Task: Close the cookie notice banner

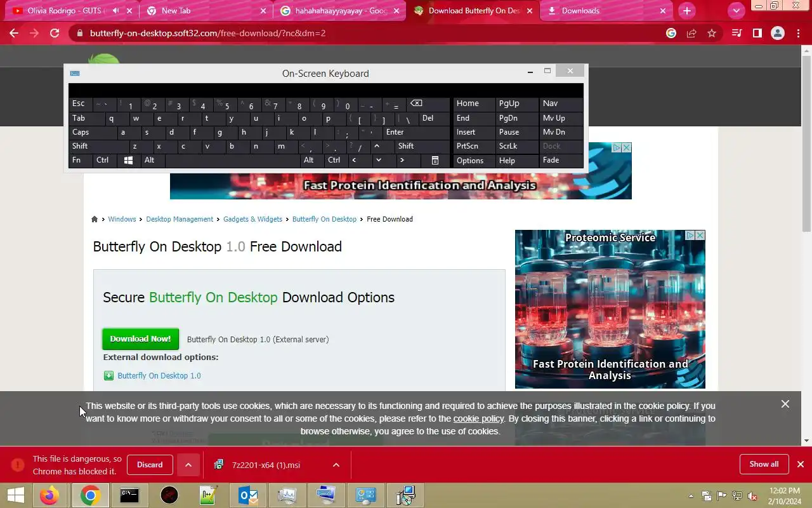Action: (x=785, y=404)
